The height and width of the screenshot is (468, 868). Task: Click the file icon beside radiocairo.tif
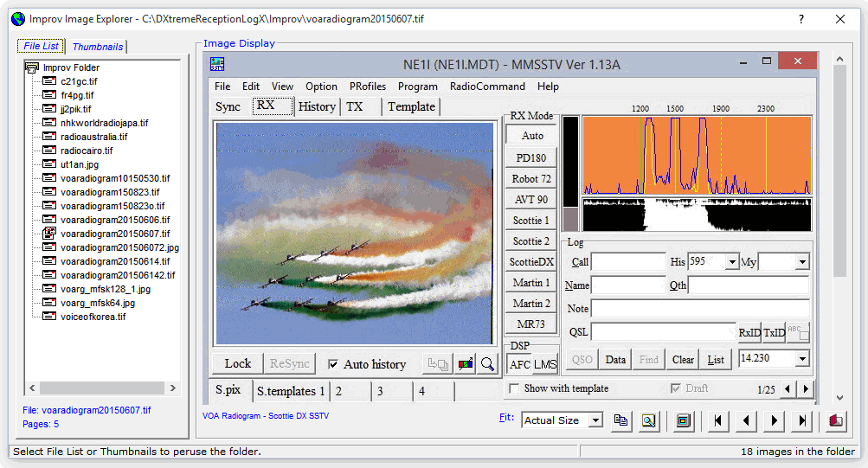point(50,151)
